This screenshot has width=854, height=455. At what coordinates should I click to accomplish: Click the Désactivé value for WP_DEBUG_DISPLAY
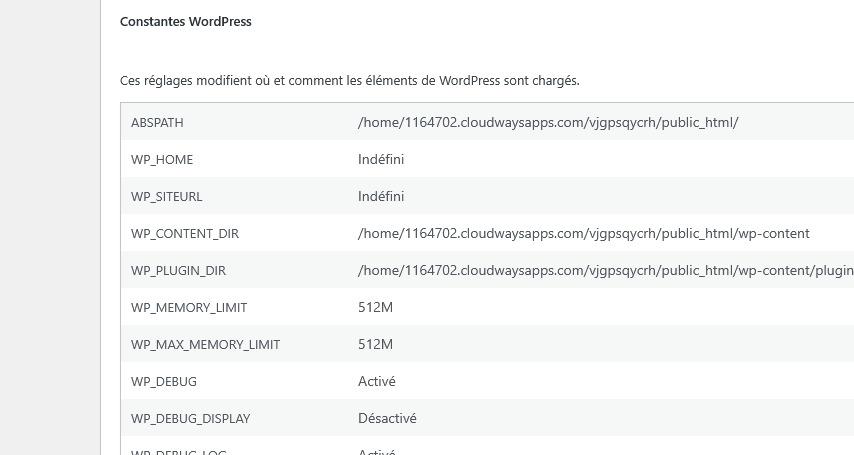coord(387,419)
